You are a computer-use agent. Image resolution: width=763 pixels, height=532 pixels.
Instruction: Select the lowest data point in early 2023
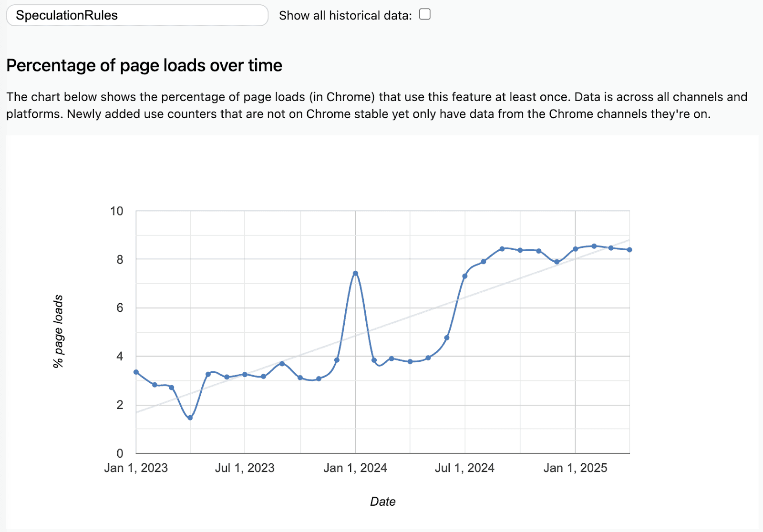pos(190,417)
